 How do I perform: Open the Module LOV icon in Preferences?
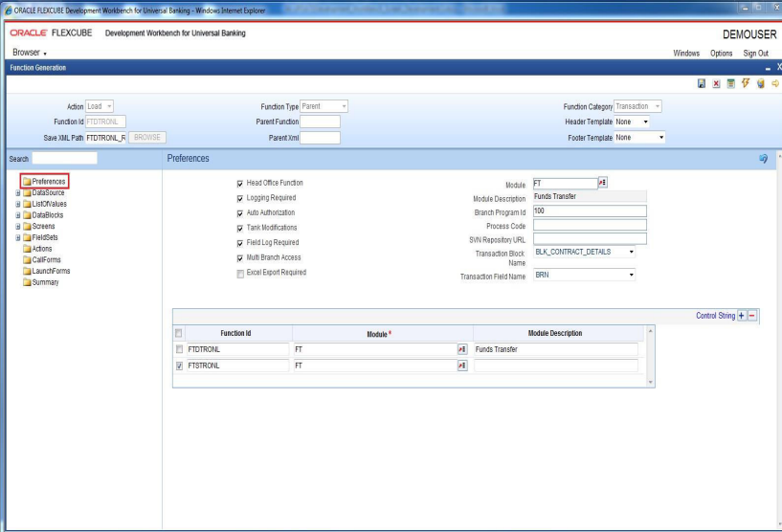(602, 183)
